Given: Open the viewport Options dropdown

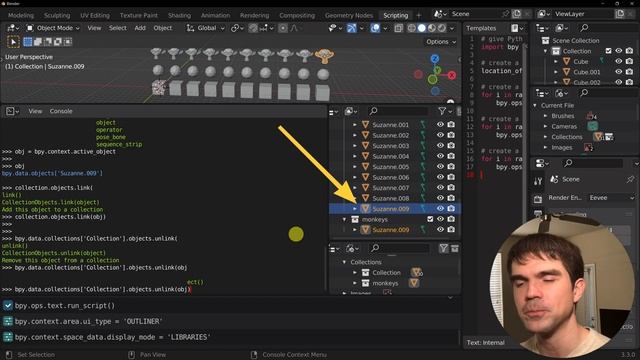Looking at the screenshot, I should (x=441, y=42).
